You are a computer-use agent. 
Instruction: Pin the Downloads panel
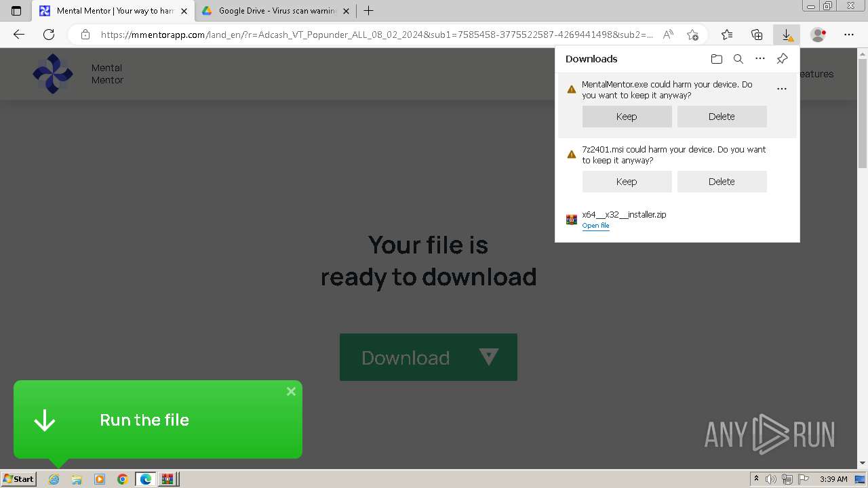point(782,59)
